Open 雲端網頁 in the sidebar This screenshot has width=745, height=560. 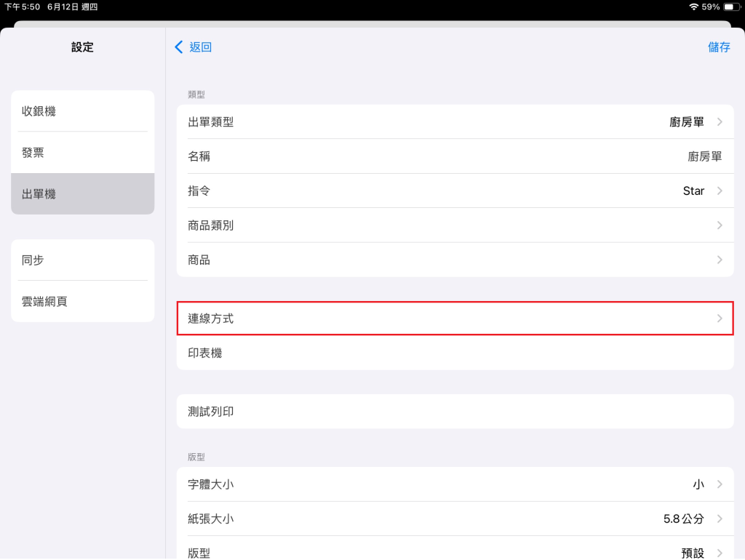pyautogui.click(x=83, y=301)
